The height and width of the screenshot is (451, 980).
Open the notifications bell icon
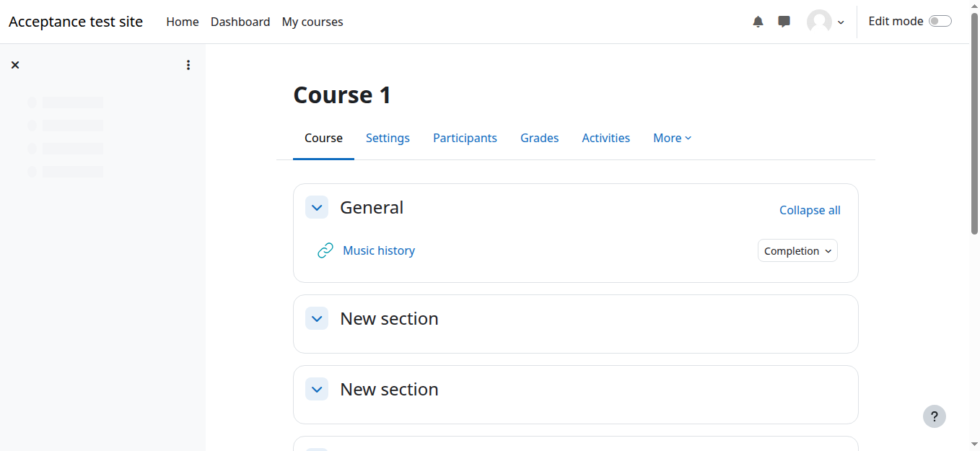coord(758,22)
